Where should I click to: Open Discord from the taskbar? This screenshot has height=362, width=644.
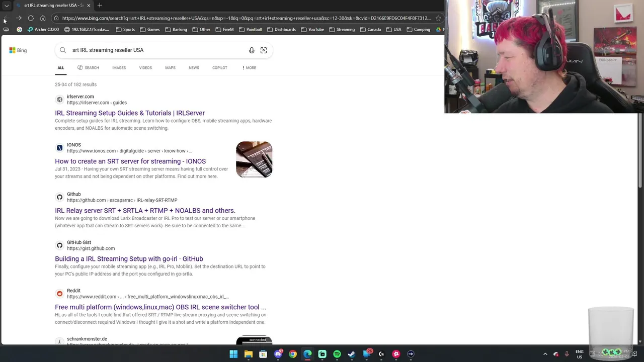click(278, 354)
